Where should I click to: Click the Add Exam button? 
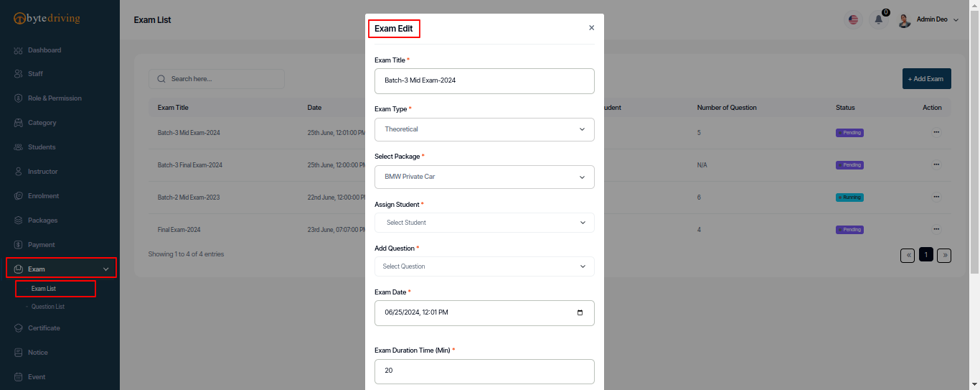[926, 79]
